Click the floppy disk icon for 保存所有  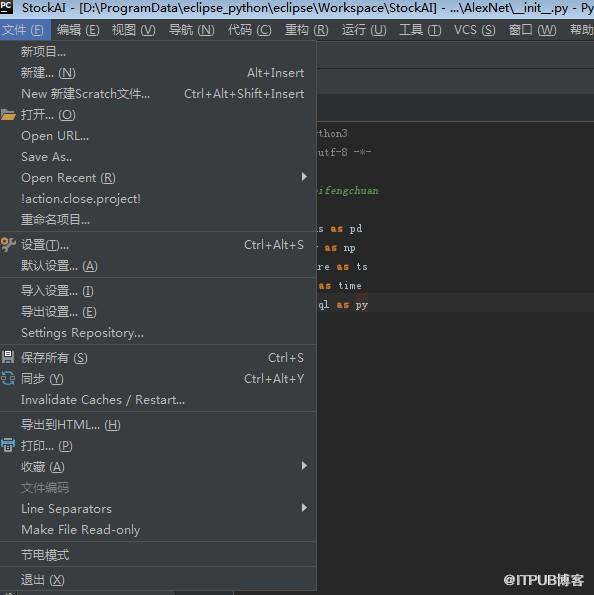click(8, 357)
